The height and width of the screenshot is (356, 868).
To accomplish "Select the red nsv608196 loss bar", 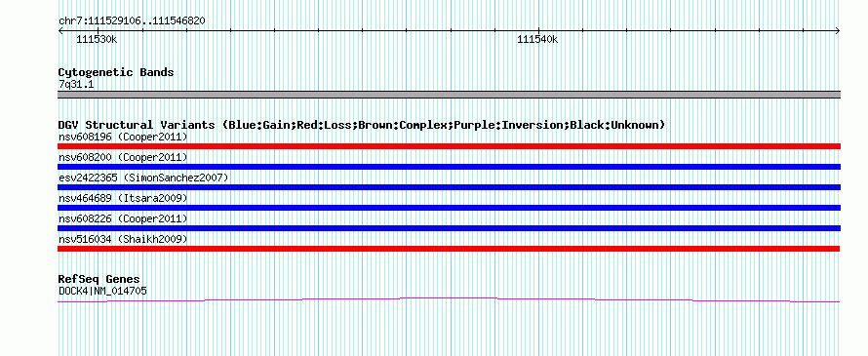I will click(449, 146).
